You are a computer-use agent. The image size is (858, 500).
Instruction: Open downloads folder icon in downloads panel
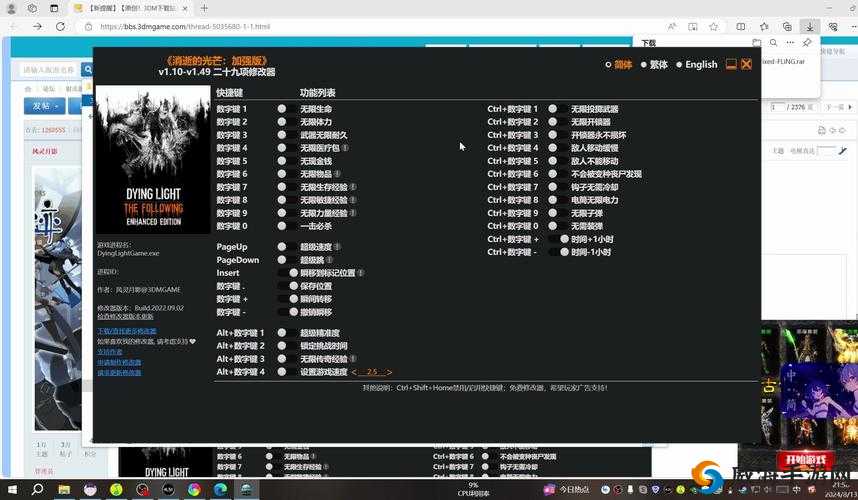pyautogui.click(x=757, y=43)
